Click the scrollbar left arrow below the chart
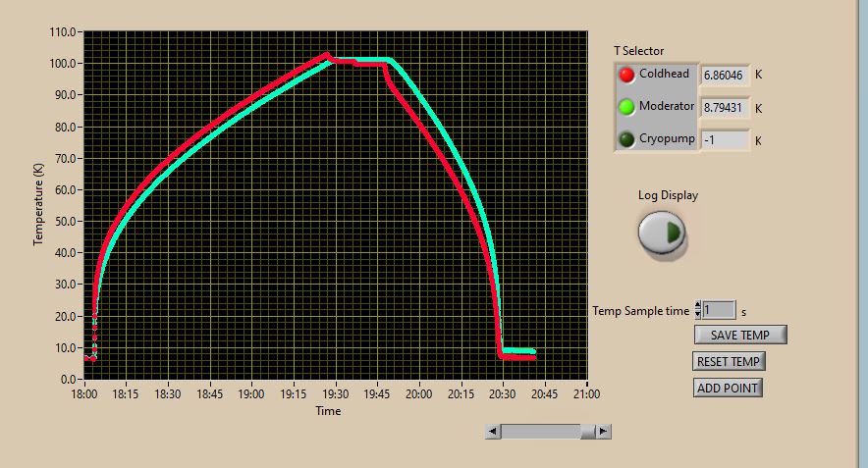The height and width of the screenshot is (468, 868). click(x=493, y=432)
